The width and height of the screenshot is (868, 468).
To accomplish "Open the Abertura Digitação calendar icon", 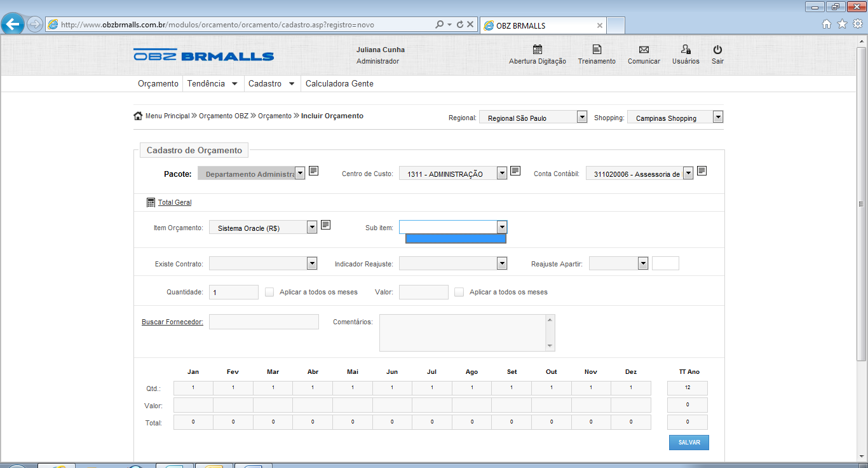I will [538, 50].
